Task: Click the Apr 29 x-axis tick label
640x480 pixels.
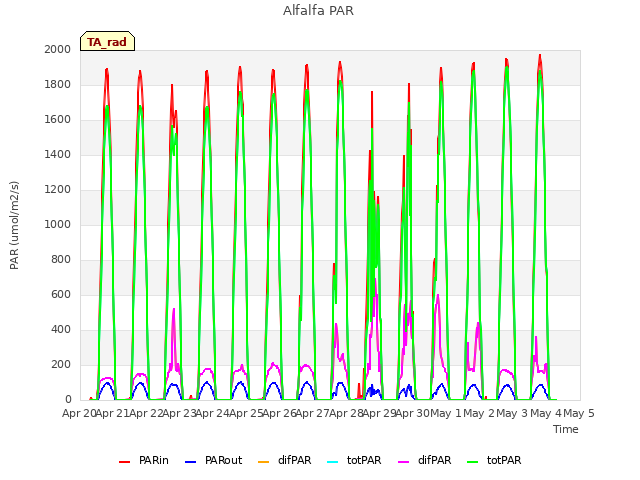Action: (x=379, y=413)
